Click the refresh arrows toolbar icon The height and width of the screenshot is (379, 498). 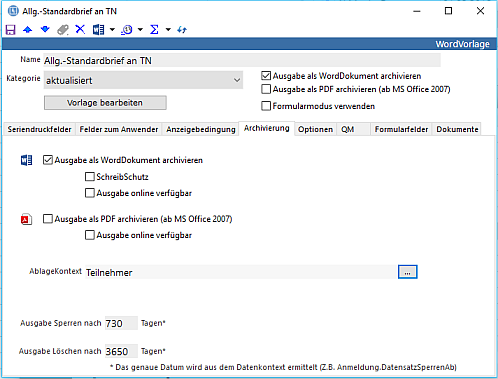tap(182, 30)
